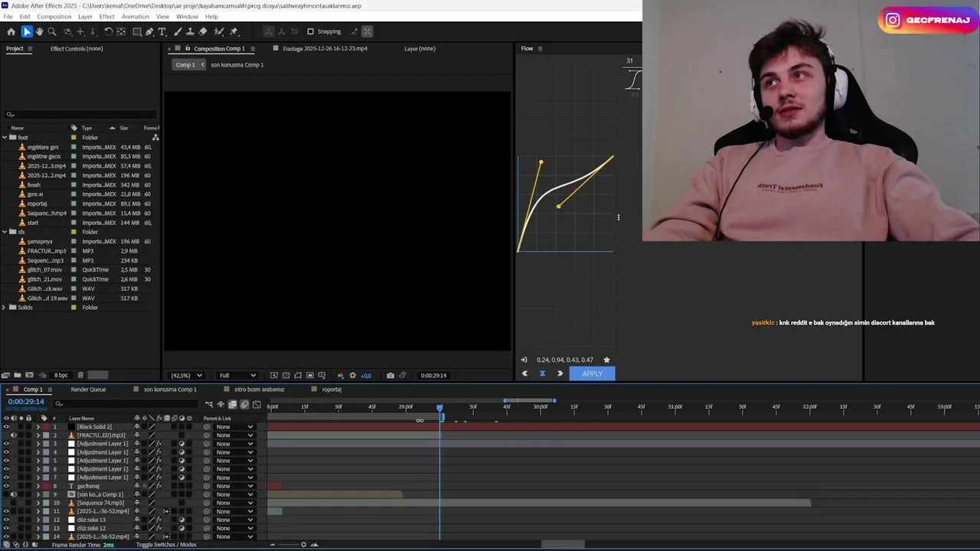Mute audio of FRACTU..ED).mp3 layer
This screenshot has height=551, width=980.
pos(13,435)
